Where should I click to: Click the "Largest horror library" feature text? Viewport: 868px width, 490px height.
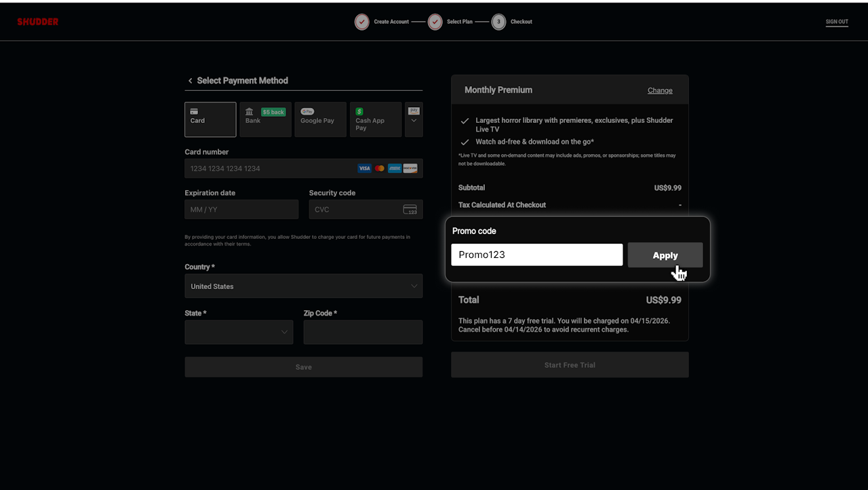pos(574,124)
